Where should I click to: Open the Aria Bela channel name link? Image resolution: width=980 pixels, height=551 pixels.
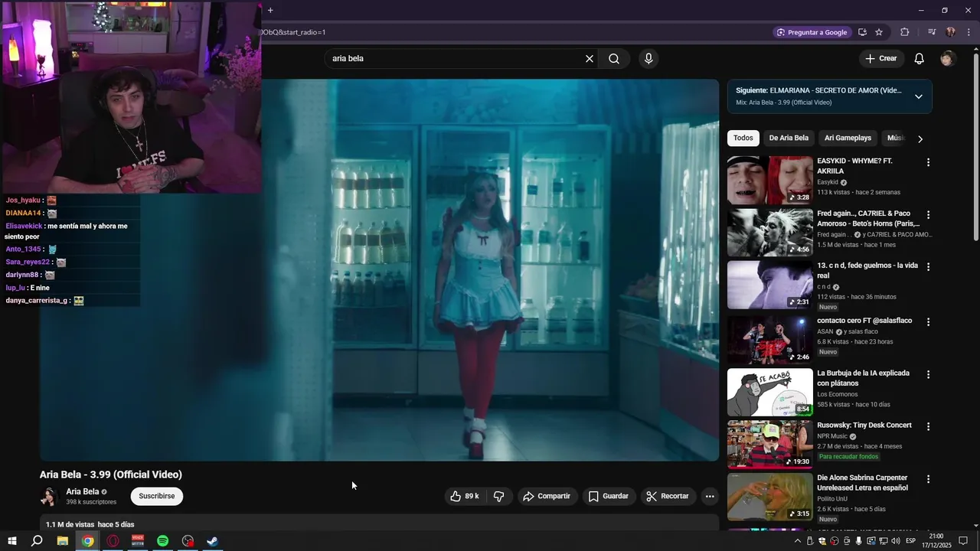coord(83,492)
